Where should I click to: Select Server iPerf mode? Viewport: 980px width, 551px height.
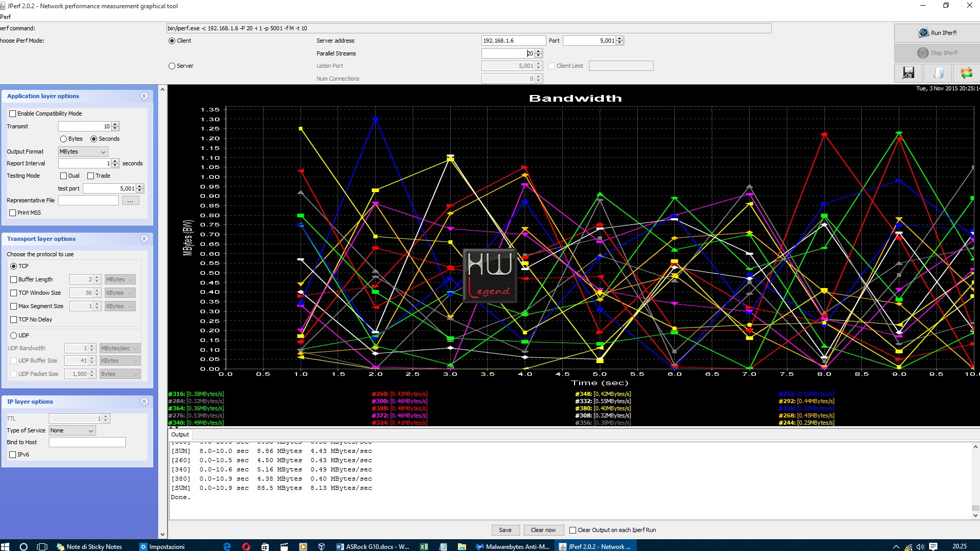pyautogui.click(x=172, y=66)
